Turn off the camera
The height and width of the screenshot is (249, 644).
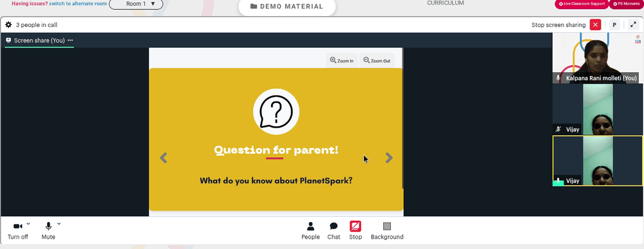(x=17, y=231)
